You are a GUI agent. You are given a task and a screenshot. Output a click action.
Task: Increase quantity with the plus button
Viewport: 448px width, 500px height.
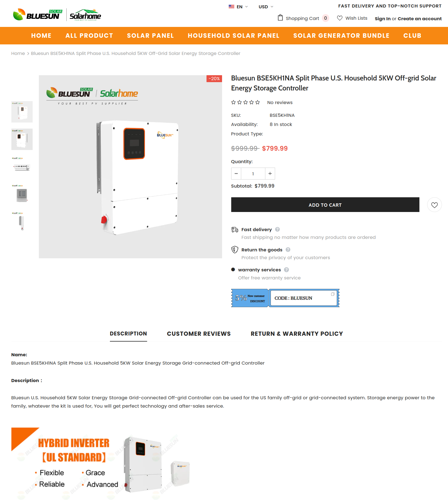(x=270, y=174)
